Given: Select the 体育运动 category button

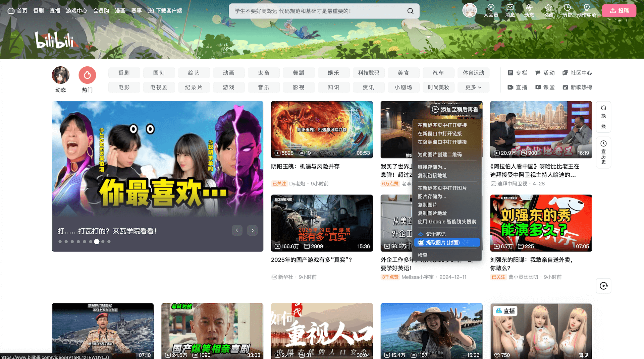Looking at the screenshot, I should [473, 73].
